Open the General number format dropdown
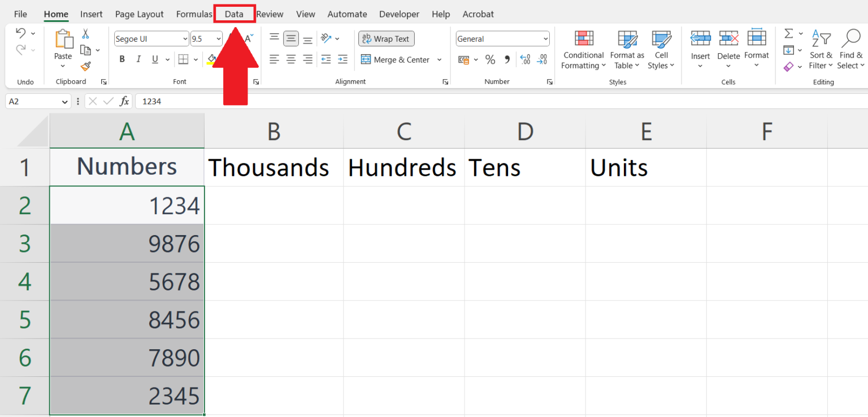Screen dimensions: 868x417 pos(545,39)
